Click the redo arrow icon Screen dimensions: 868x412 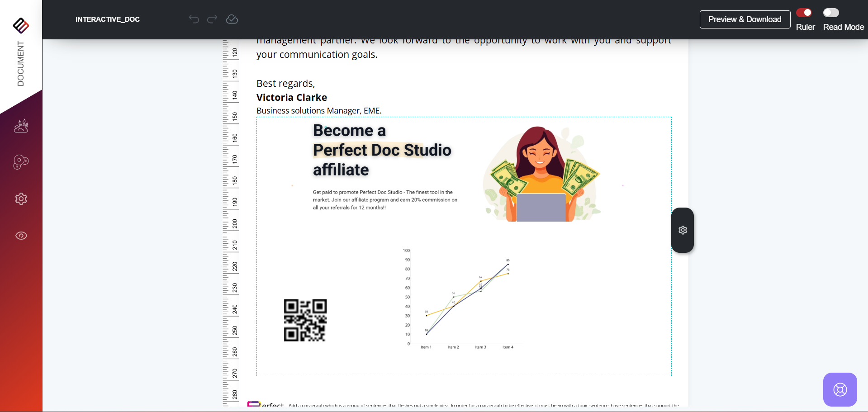(x=212, y=19)
